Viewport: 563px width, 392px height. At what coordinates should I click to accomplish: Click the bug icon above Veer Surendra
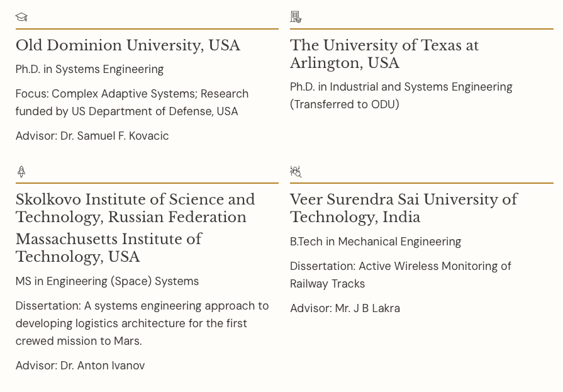296,171
